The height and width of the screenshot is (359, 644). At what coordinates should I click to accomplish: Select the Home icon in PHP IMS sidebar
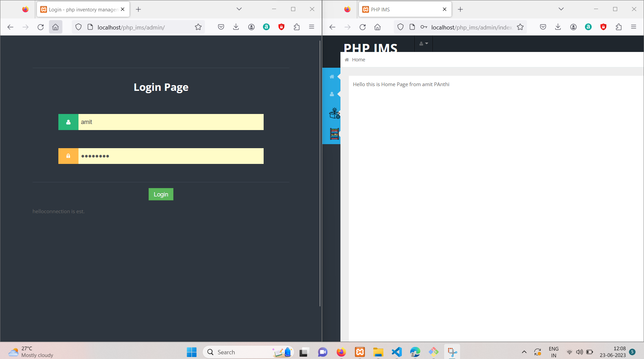click(x=331, y=76)
